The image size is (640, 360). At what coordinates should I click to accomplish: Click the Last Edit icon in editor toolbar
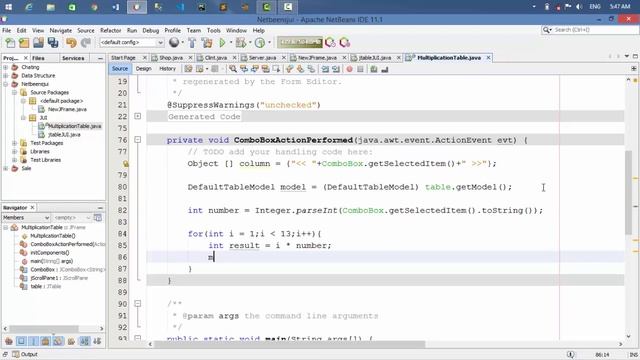(x=188, y=69)
